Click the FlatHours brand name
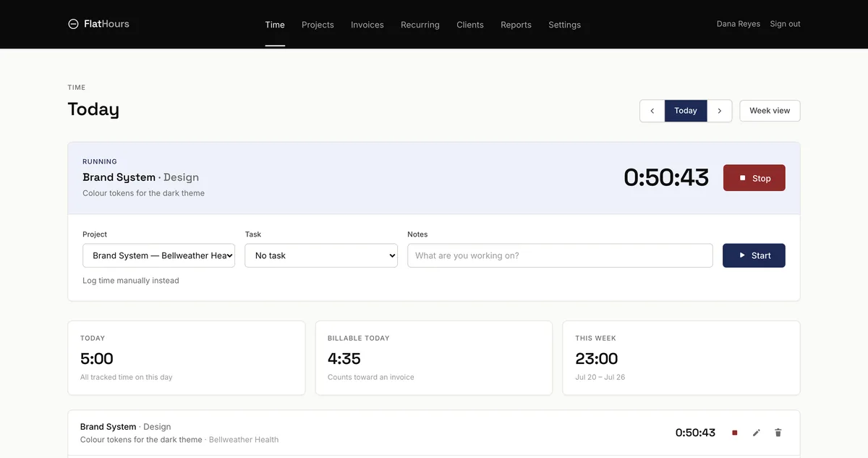 click(106, 24)
